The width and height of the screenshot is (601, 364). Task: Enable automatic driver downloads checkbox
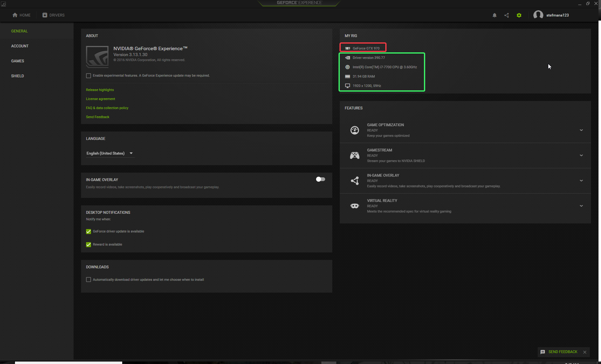pyautogui.click(x=89, y=280)
